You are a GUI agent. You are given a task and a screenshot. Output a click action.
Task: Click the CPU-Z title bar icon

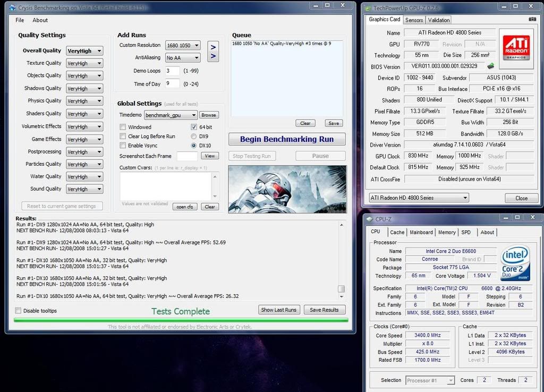369,219
